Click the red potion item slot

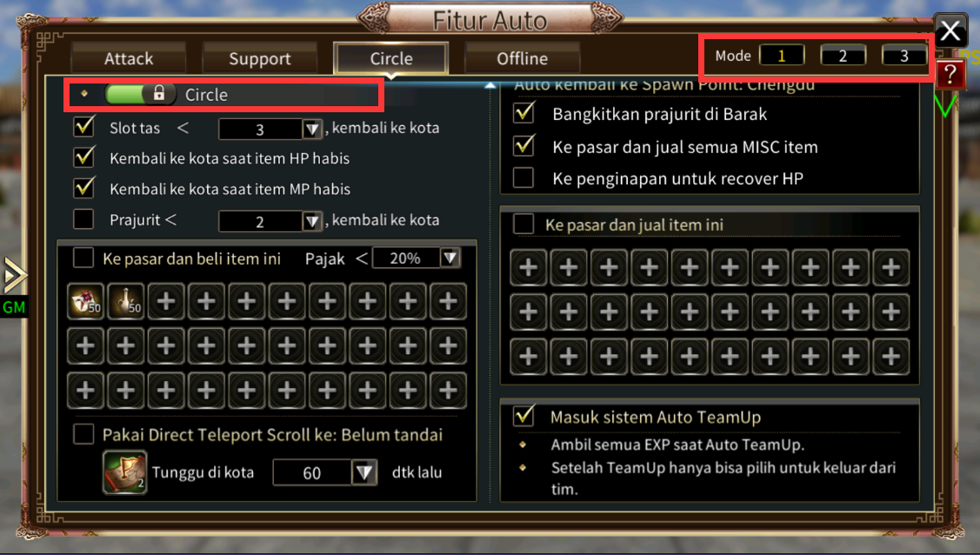pyautogui.click(x=85, y=302)
